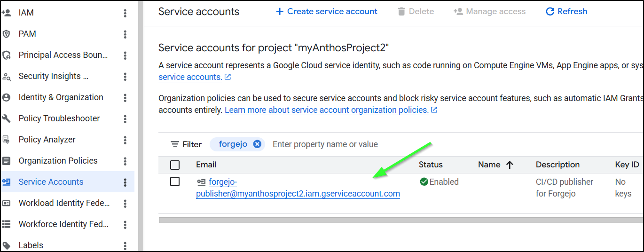Open Workload Identity Federation in sidebar
This screenshot has height=252, width=644.
pyautogui.click(x=64, y=203)
